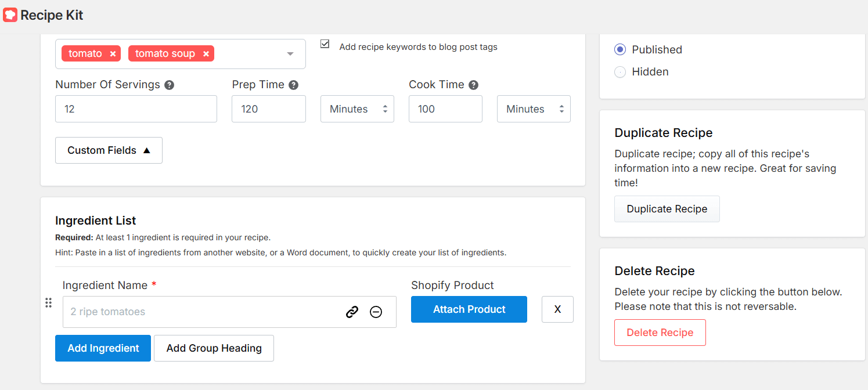The image size is (868, 390).
Task: Open the keywords dropdown arrow
Action: click(x=290, y=54)
